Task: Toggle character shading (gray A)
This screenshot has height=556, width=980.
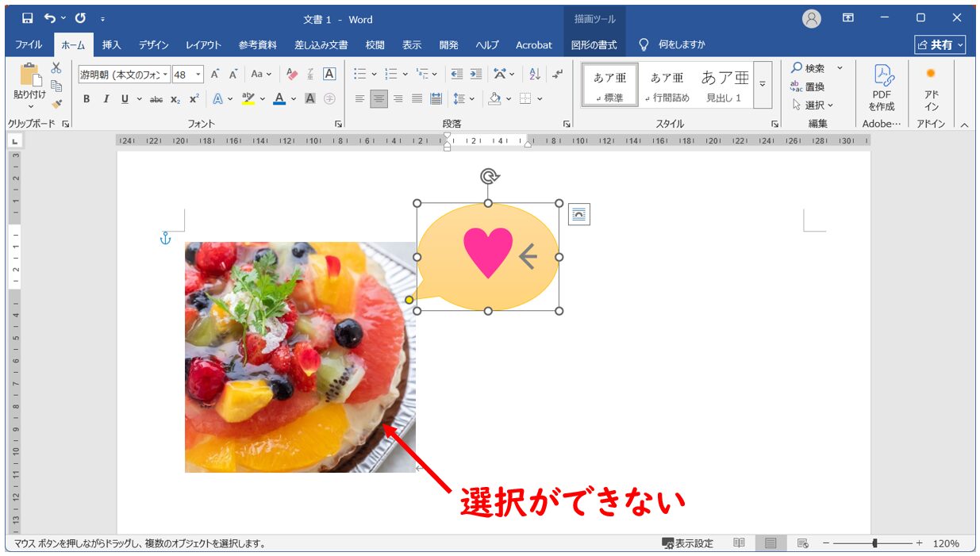Action: (x=310, y=99)
